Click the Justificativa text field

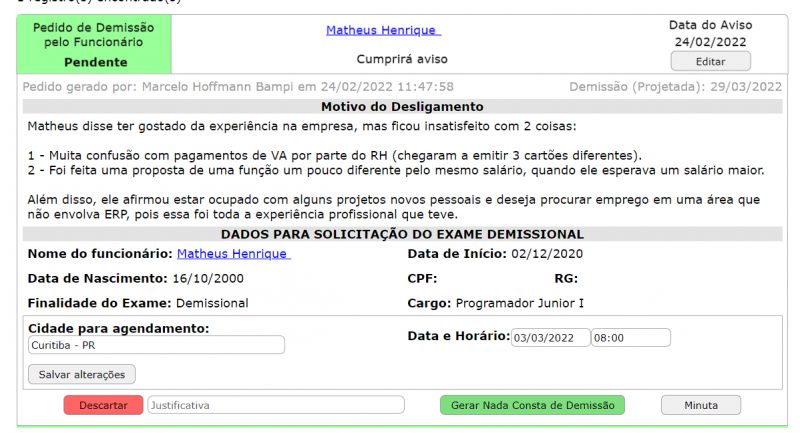tap(276, 405)
